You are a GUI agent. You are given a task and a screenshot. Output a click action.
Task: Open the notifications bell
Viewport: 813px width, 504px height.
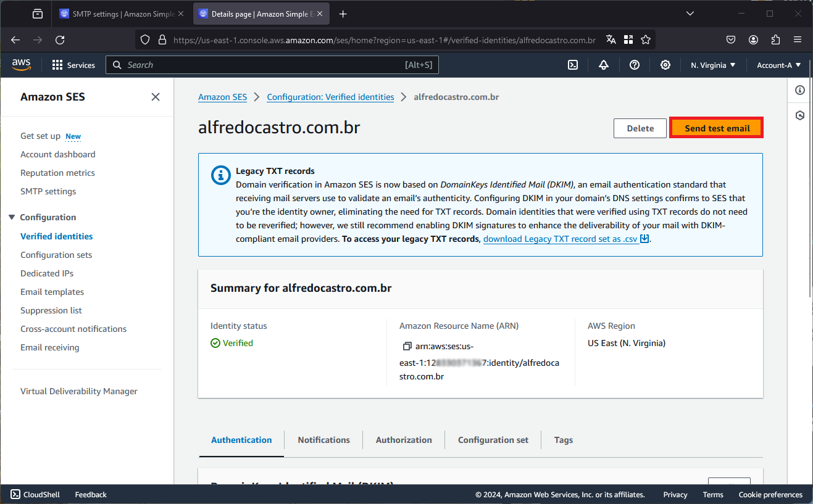[x=604, y=65]
